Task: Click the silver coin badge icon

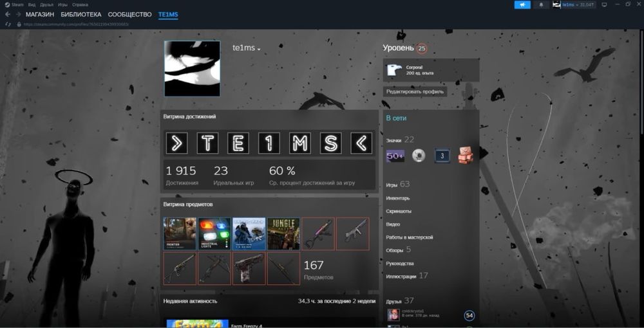Action: [x=419, y=156]
